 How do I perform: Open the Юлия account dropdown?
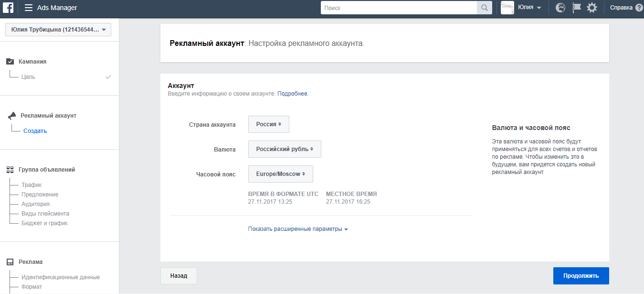pyautogui.click(x=529, y=8)
